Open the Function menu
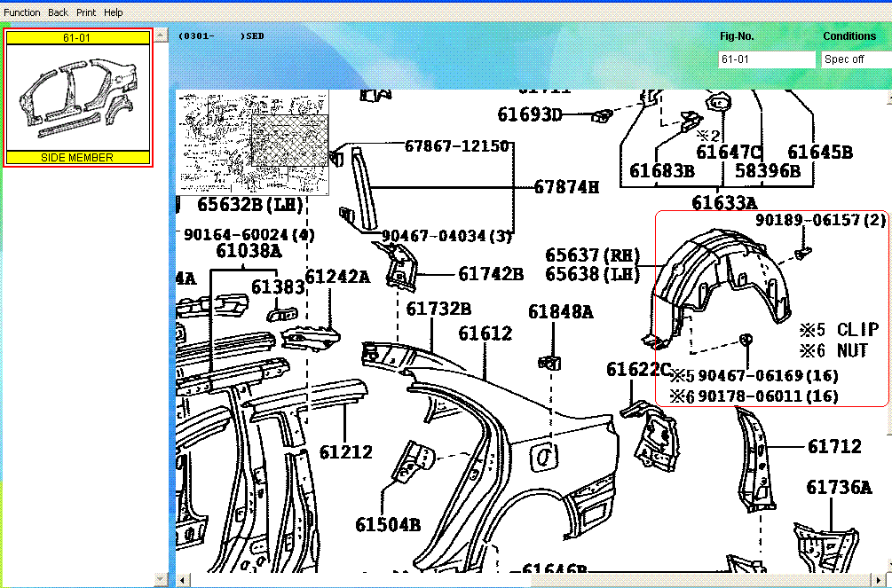The image size is (892, 588). coord(21,12)
